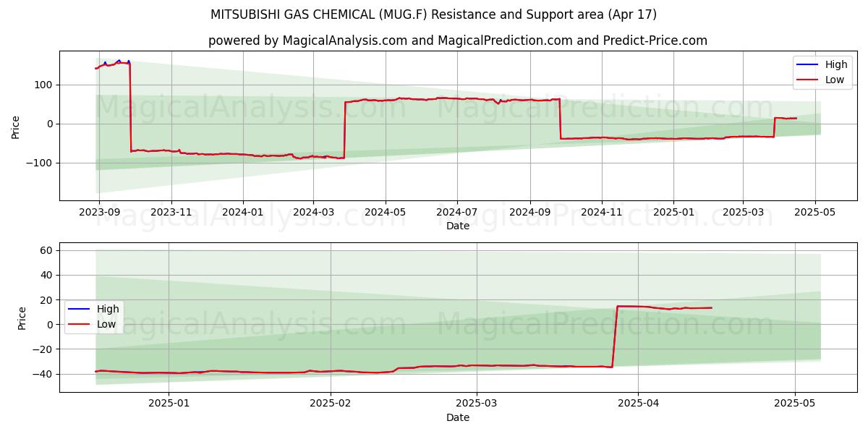Click top chart date tick '2025-01'

(673, 213)
